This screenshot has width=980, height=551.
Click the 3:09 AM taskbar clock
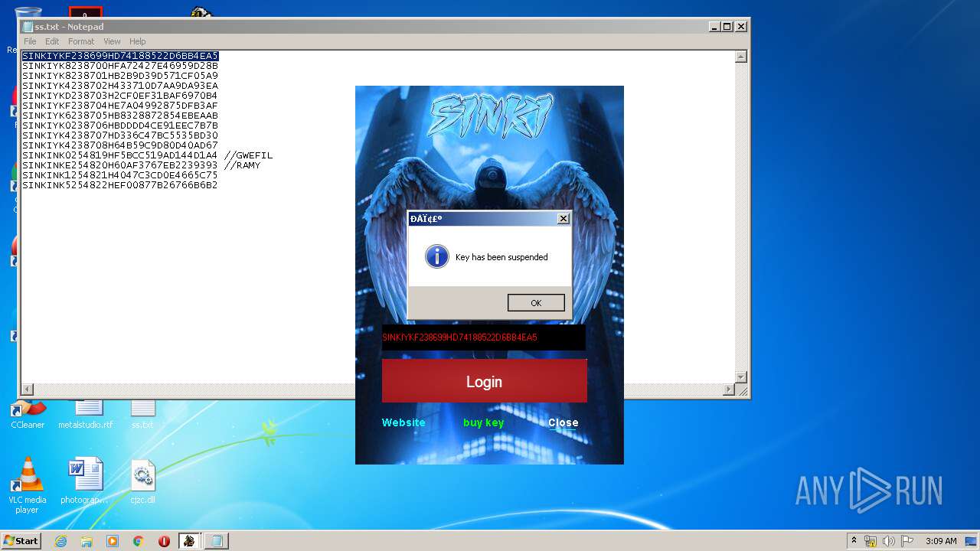click(940, 541)
